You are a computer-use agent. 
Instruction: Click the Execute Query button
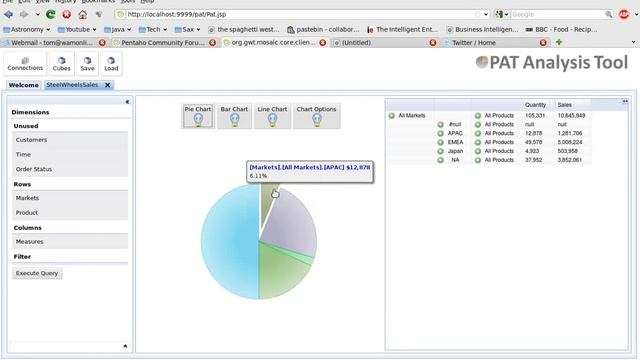[x=37, y=273]
